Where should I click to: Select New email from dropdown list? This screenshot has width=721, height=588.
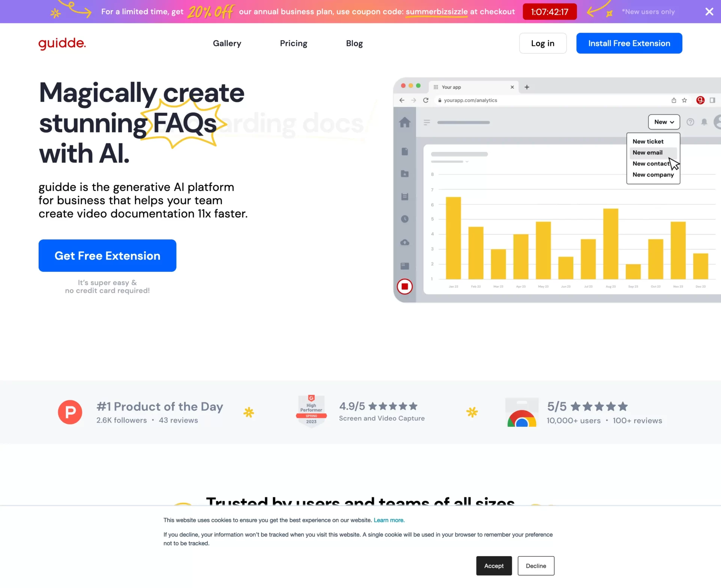pos(647,153)
